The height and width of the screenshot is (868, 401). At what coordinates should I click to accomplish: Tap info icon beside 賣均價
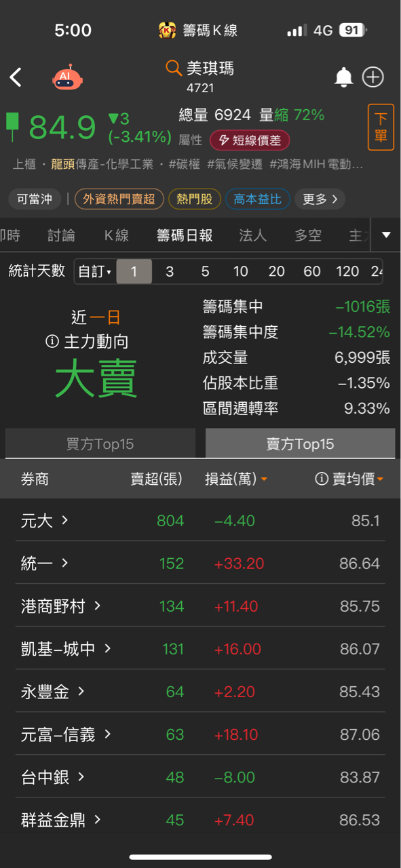click(322, 479)
